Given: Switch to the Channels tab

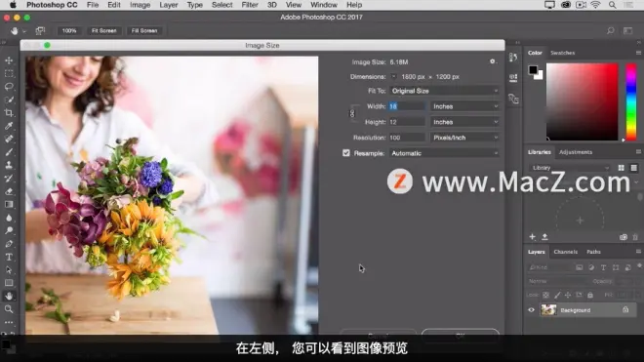Looking at the screenshot, I should [x=566, y=252].
